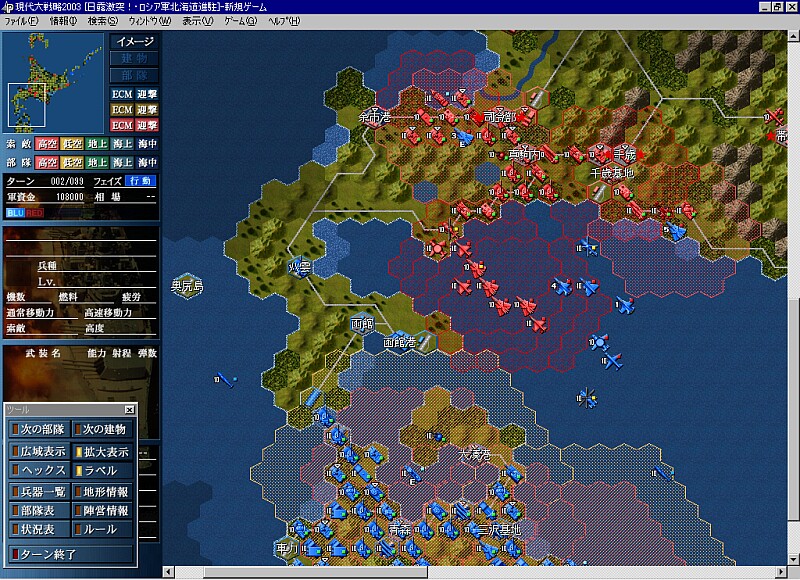Open the 陣営情報 faction information
The image size is (800, 580).
pos(103,511)
